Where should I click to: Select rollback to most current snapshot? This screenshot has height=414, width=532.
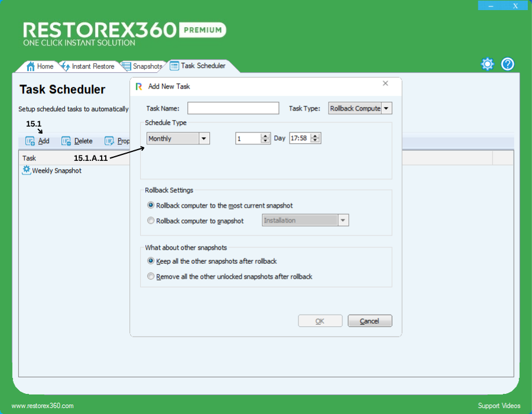point(151,206)
